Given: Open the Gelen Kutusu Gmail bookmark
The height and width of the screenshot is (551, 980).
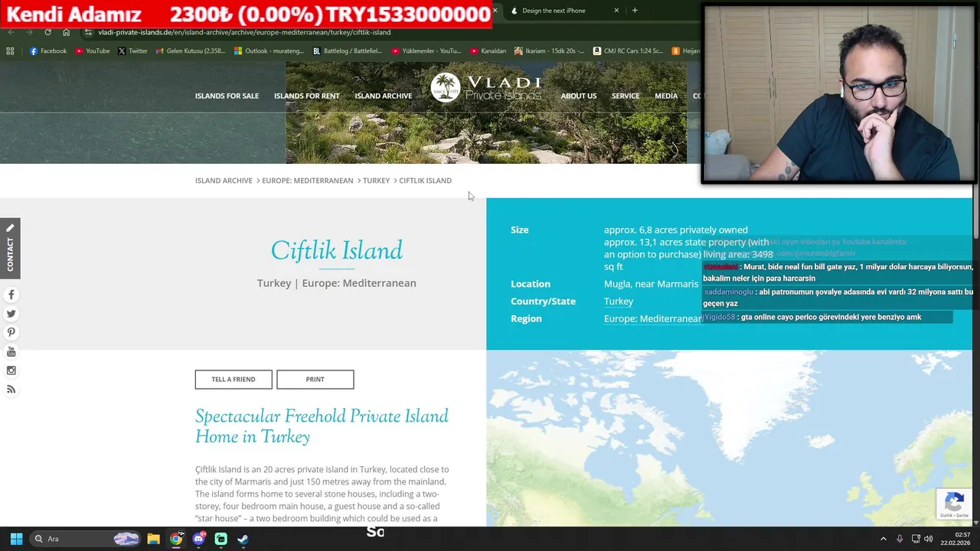Looking at the screenshot, I should (x=190, y=51).
